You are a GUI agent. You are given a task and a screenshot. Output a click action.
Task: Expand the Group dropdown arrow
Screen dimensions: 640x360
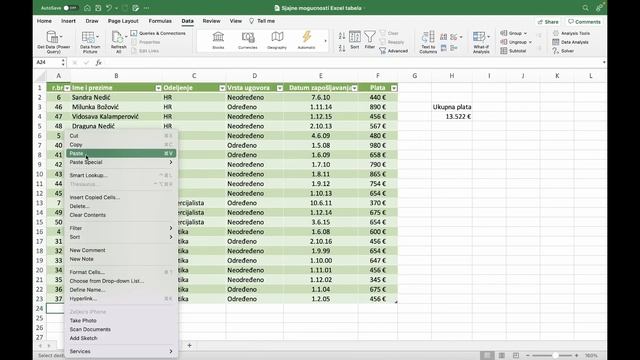tap(525, 33)
